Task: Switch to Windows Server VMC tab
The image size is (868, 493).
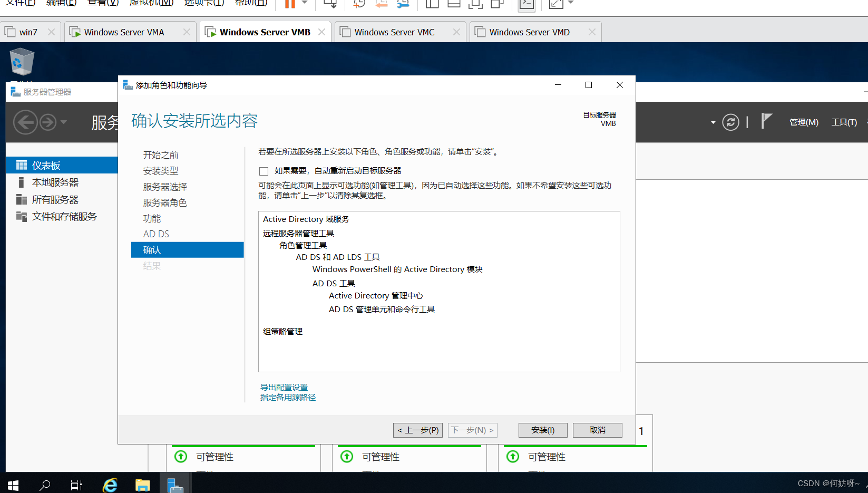Action: click(394, 32)
